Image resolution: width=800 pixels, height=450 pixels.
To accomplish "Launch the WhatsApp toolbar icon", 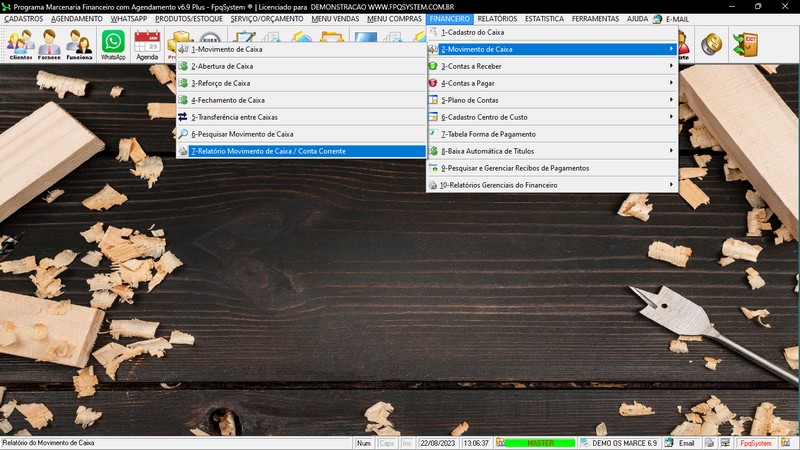I will (113, 44).
